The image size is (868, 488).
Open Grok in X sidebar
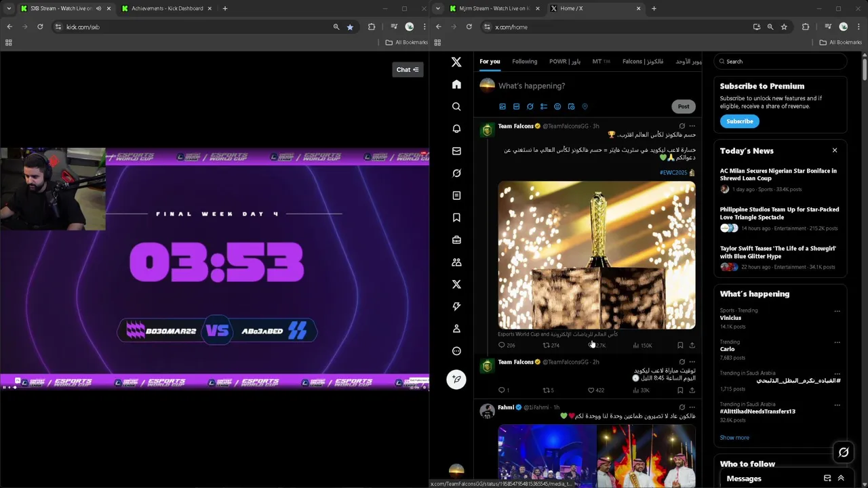tap(456, 174)
